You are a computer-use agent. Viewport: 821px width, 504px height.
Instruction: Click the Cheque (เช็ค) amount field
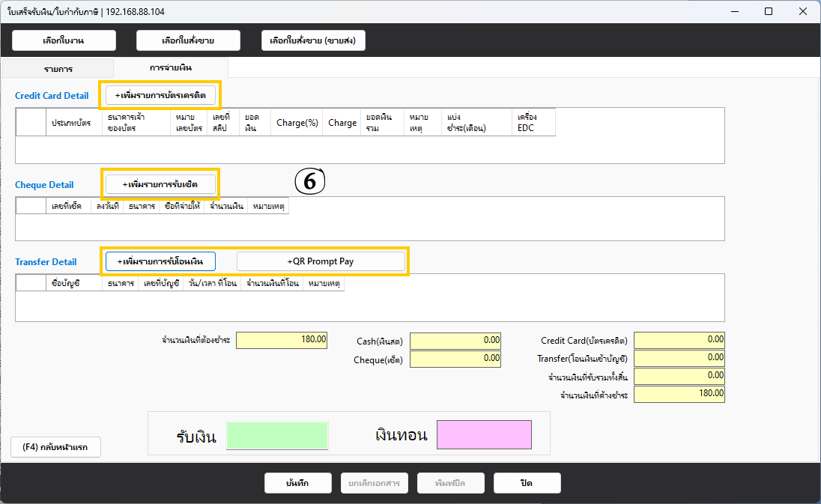coord(455,359)
